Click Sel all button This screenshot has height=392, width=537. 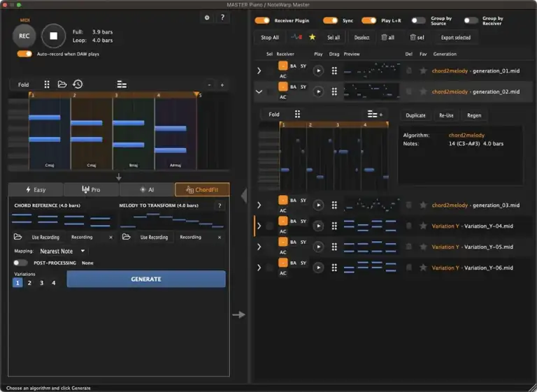[x=334, y=38]
